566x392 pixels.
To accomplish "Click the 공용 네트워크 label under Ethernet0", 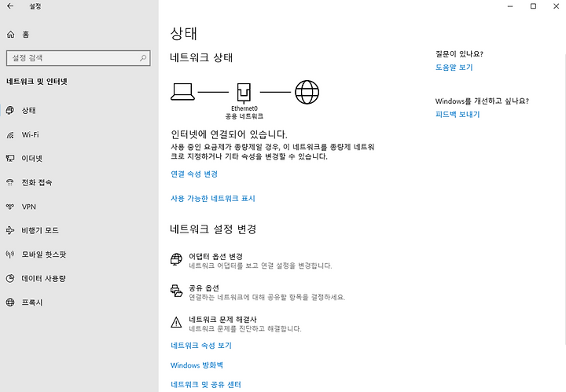I will 244,116.
